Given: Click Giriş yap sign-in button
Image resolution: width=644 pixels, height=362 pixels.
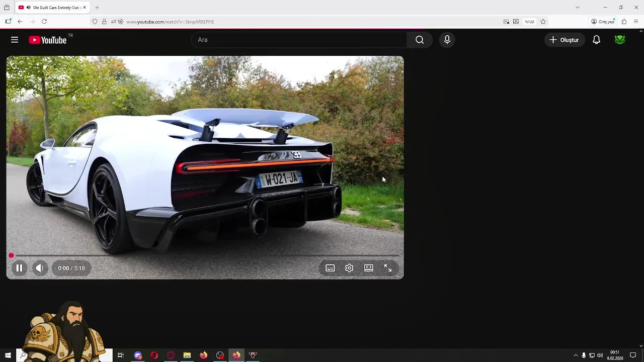Looking at the screenshot, I should 603,22.
